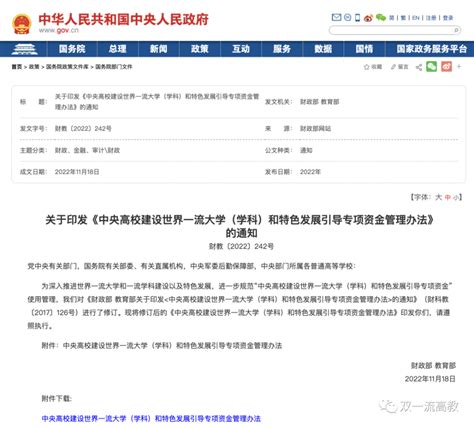Click 国务院部门文件 breadcrumb link

(x=114, y=67)
